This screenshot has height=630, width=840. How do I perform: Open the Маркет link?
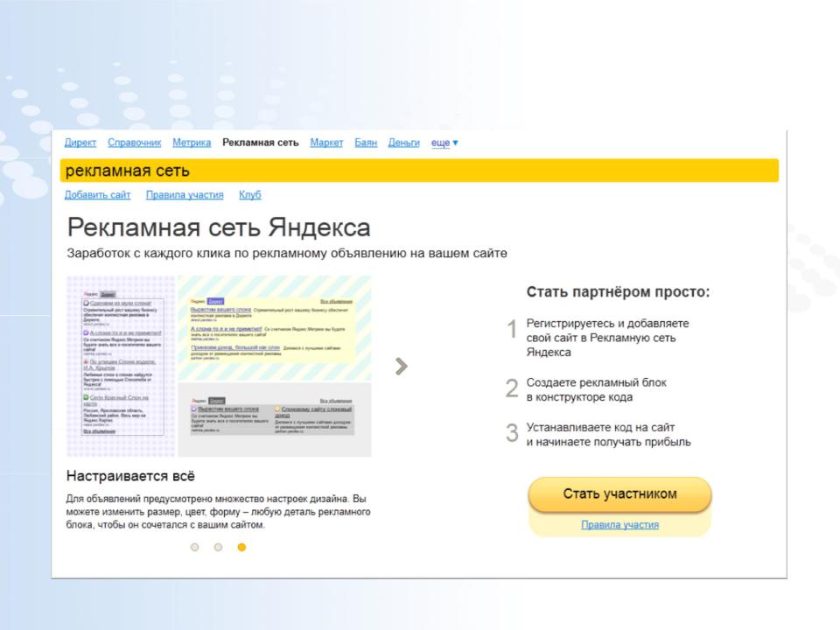326,143
